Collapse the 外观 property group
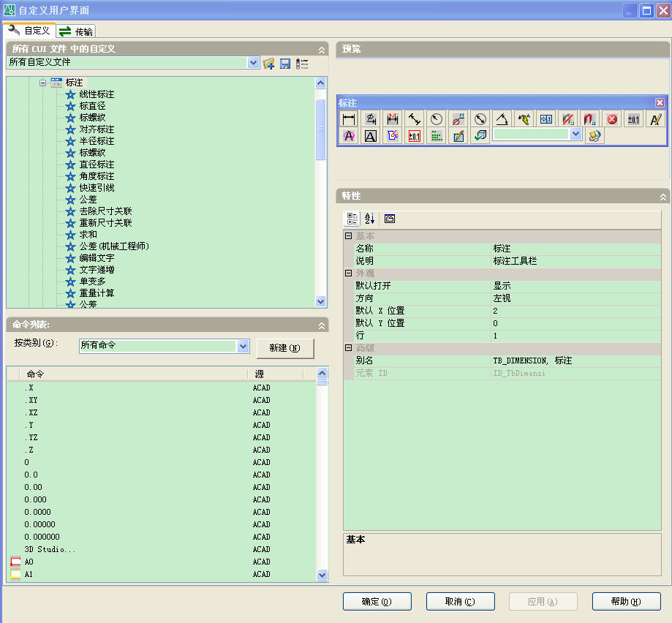 pos(348,273)
